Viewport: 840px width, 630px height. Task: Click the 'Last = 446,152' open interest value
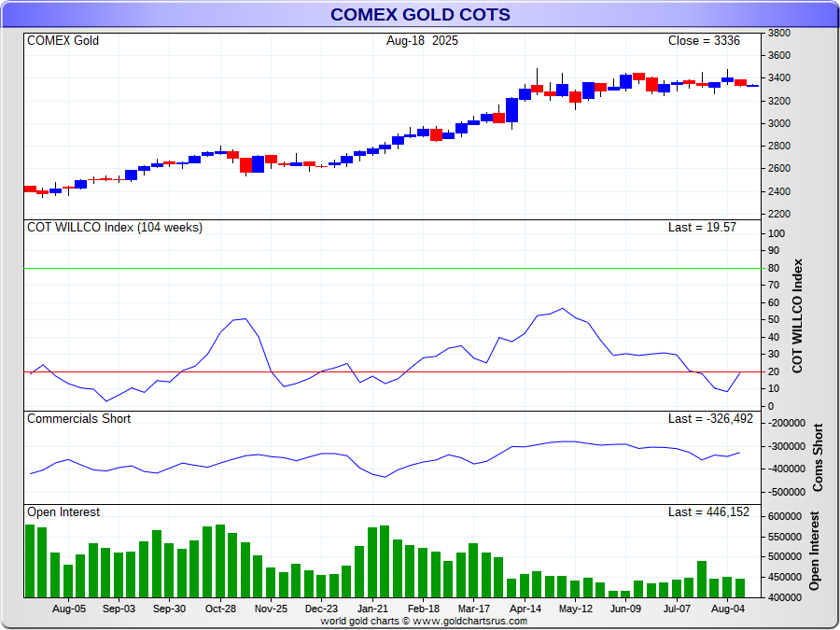tap(708, 512)
